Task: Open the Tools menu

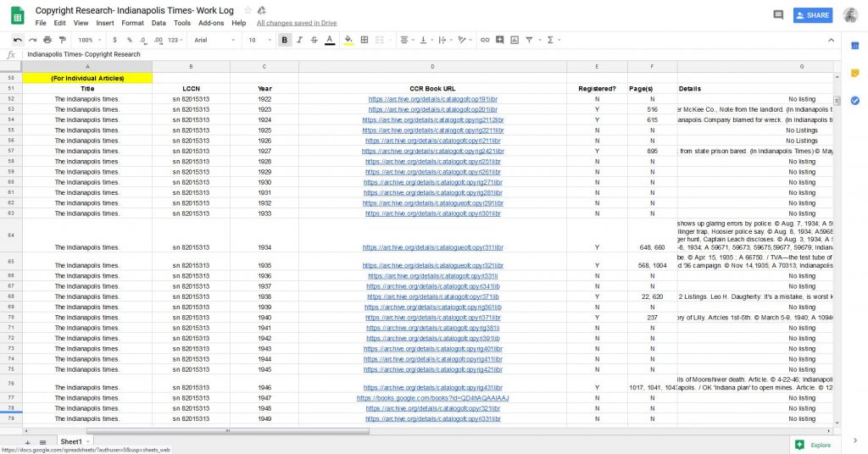Action: click(x=182, y=23)
